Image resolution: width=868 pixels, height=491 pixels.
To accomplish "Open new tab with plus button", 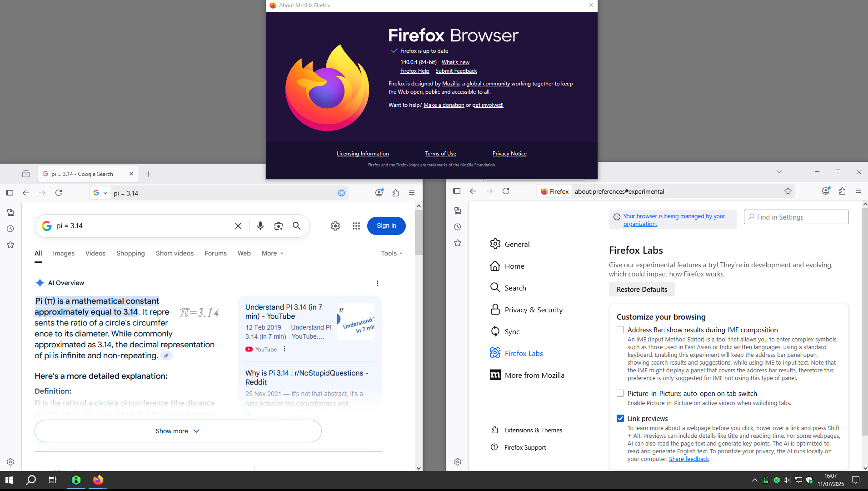I will pos(149,174).
